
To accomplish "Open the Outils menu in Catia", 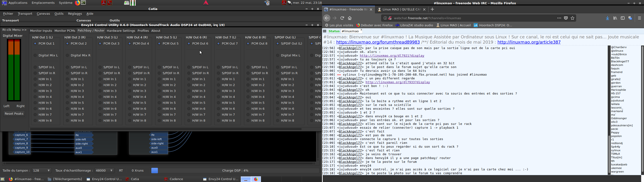I will point(59,14).
